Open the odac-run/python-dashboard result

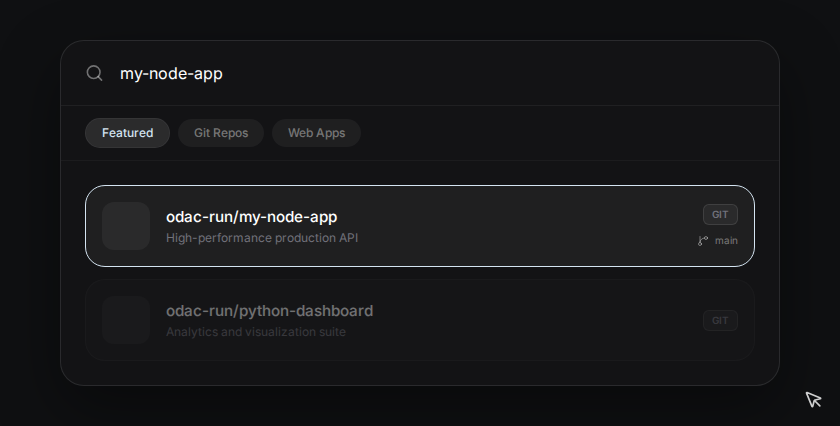click(x=420, y=320)
